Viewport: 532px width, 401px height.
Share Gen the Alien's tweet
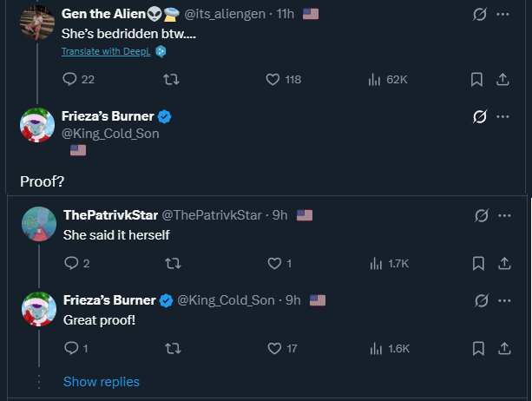502,80
